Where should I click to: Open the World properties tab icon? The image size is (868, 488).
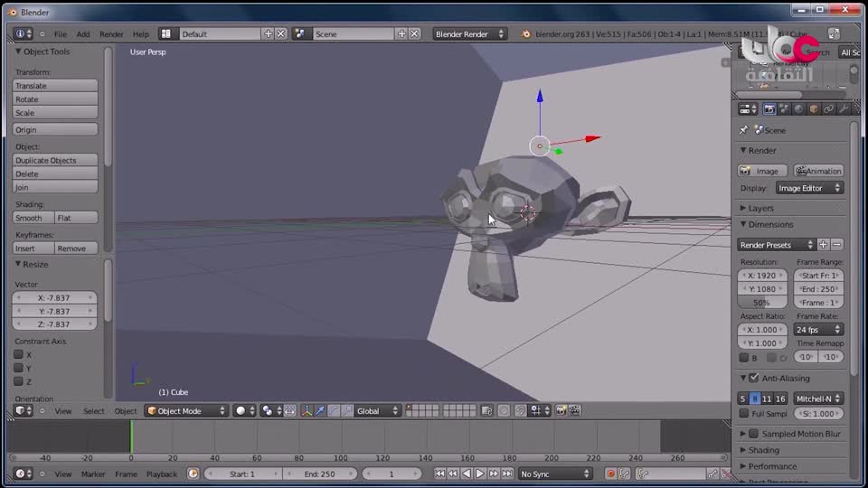(x=798, y=109)
